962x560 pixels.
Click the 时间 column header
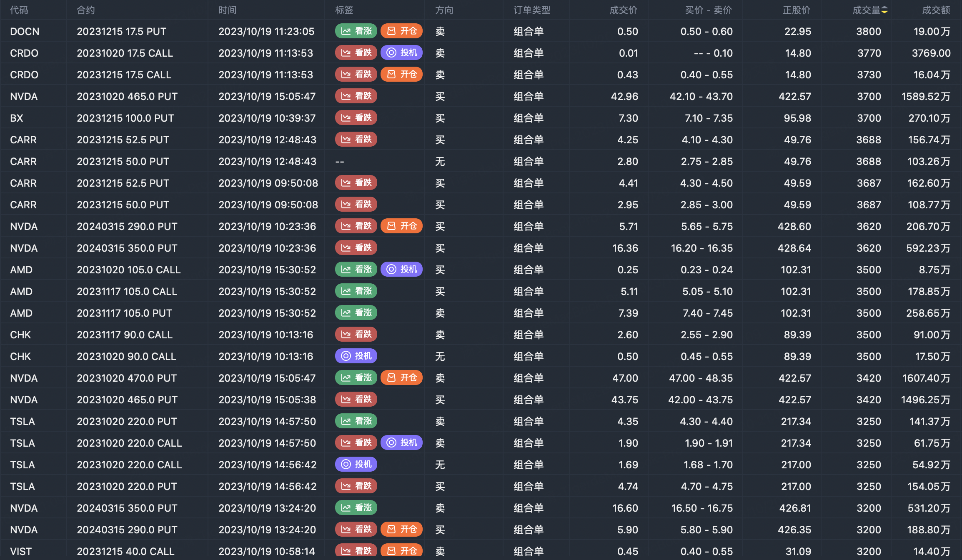228,10
